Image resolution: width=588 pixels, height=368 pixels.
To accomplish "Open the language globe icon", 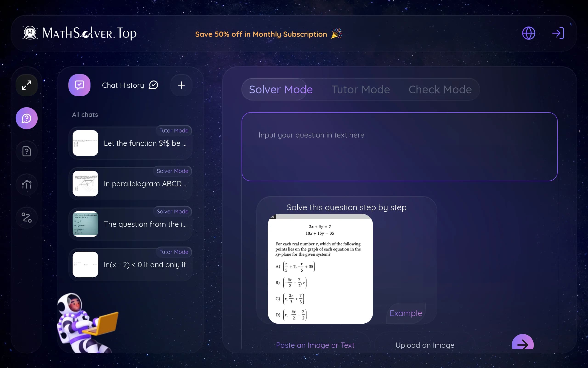I will [x=529, y=33].
